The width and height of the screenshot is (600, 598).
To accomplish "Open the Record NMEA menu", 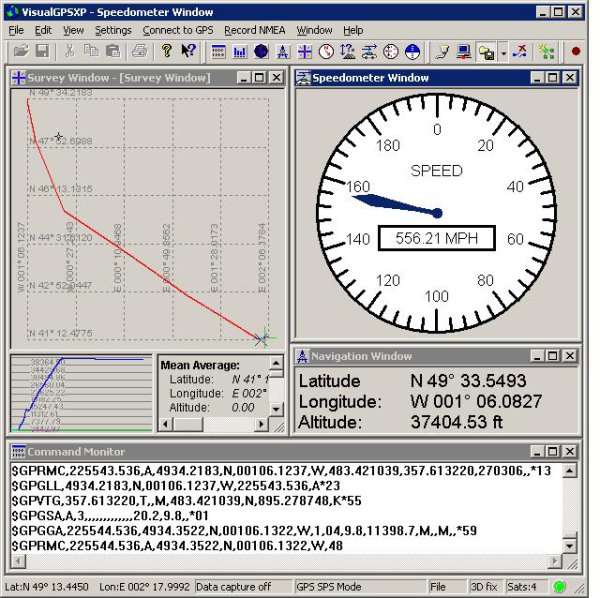I will [255, 30].
